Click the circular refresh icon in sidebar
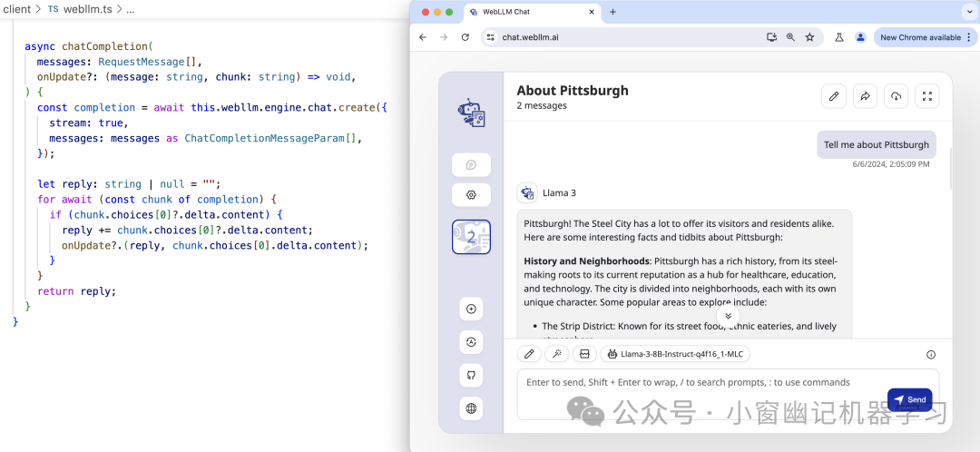 (471, 342)
